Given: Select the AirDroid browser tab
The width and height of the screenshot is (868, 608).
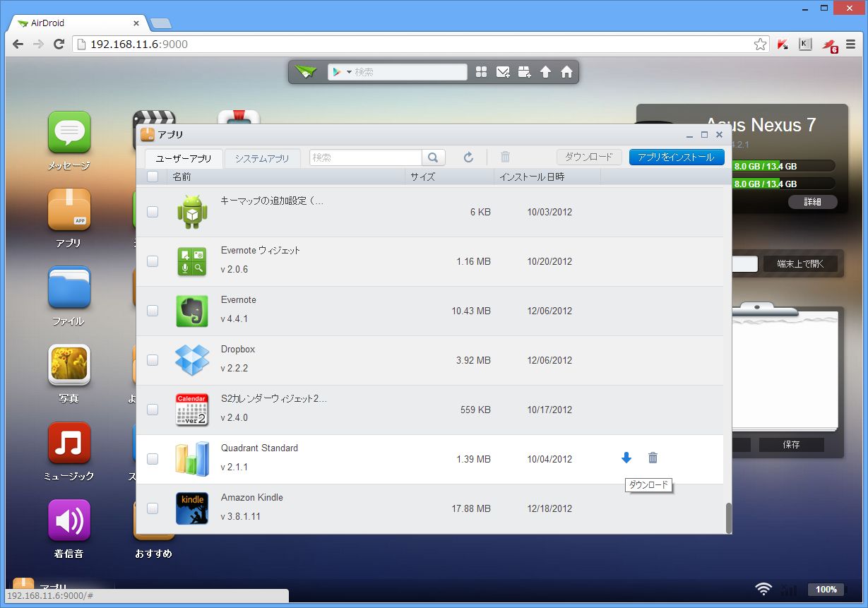Looking at the screenshot, I should click(x=78, y=23).
